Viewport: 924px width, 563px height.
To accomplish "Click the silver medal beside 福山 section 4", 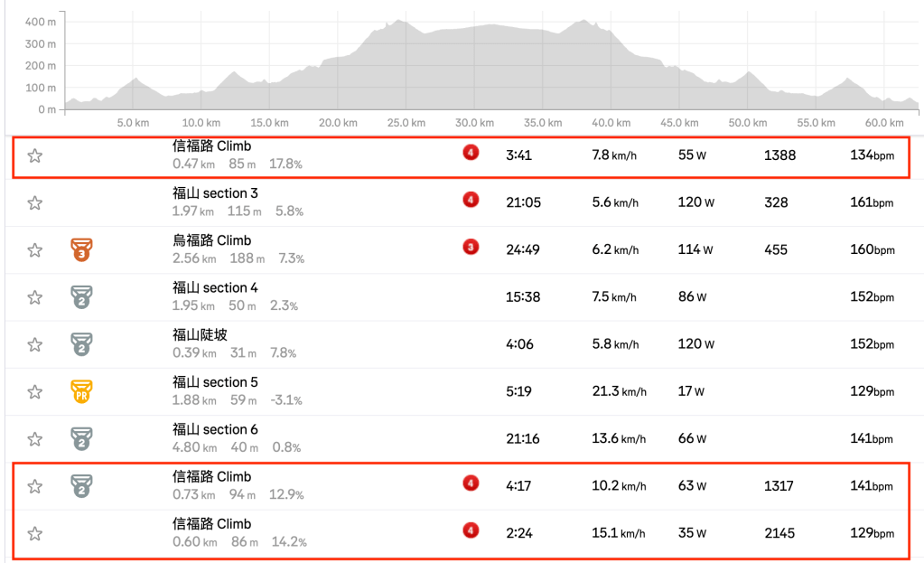I will point(82,297).
